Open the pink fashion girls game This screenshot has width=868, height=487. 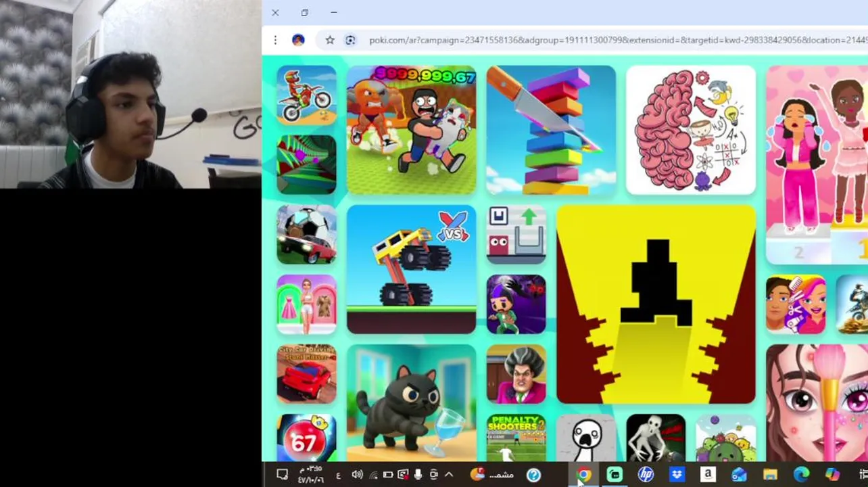pyautogui.click(x=817, y=164)
